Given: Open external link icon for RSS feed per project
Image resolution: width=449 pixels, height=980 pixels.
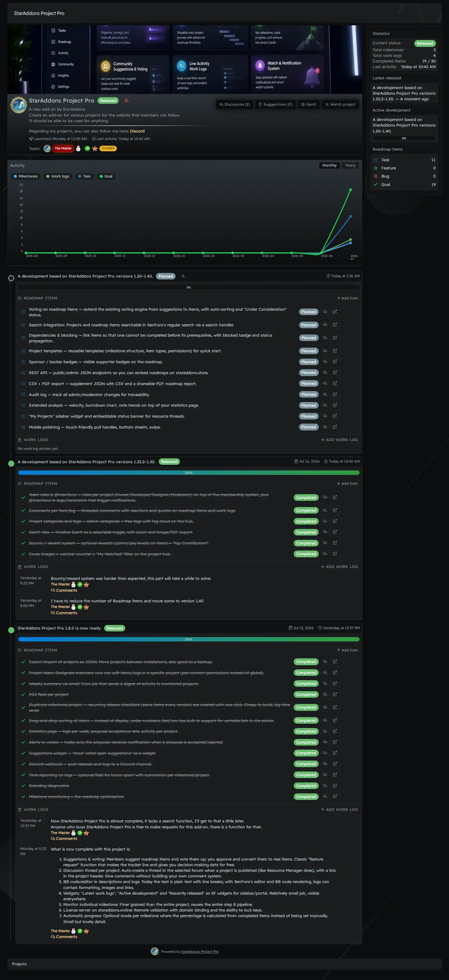Looking at the screenshot, I should pos(335,694).
